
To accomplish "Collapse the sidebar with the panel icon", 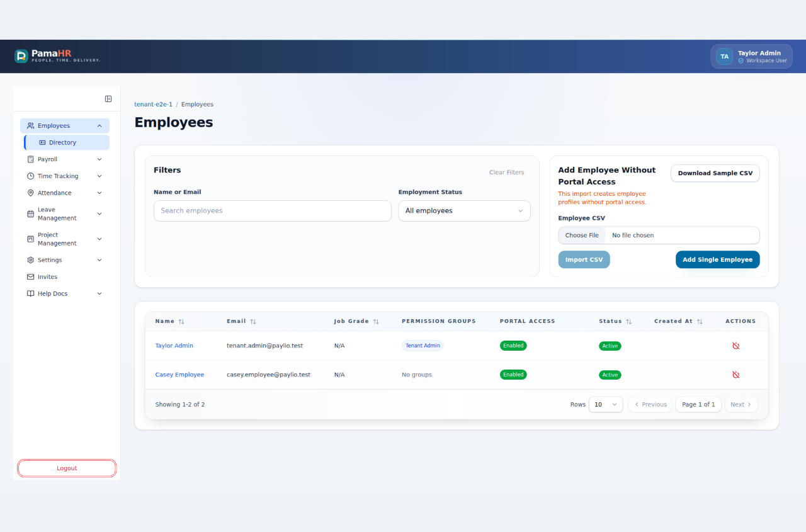I will pyautogui.click(x=108, y=99).
